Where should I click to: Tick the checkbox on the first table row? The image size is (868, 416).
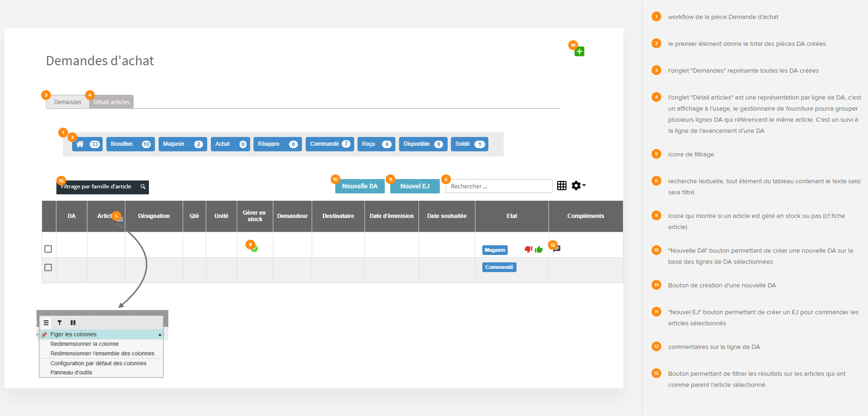48,249
